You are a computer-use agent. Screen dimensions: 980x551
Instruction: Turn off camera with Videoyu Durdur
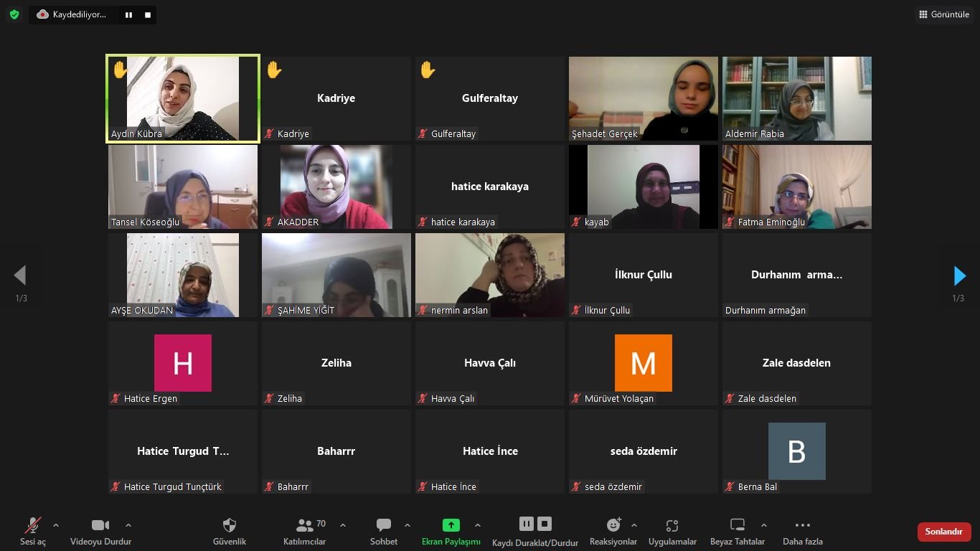click(x=100, y=532)
